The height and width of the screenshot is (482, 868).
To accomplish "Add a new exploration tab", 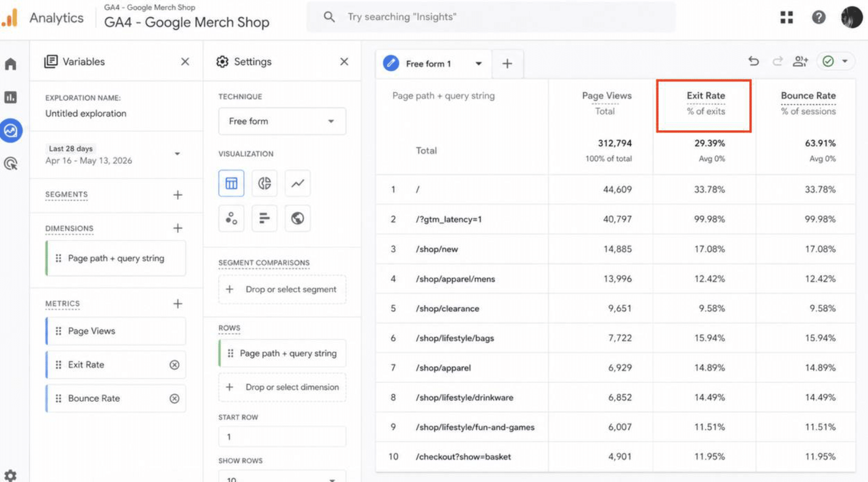I will coord(507,64).
